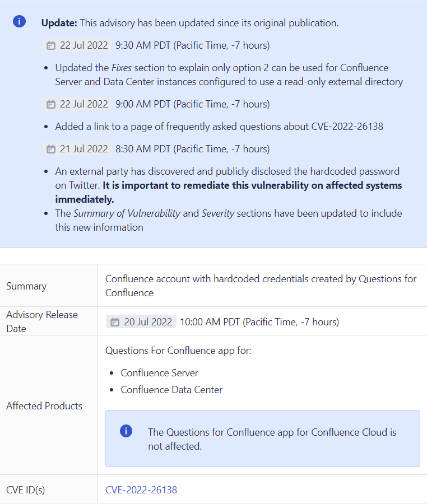The height and width of the screenshot is (504, 427).
Task: Click the 20 Jul 2022 release date badge
Action: (x=141, y=322)
